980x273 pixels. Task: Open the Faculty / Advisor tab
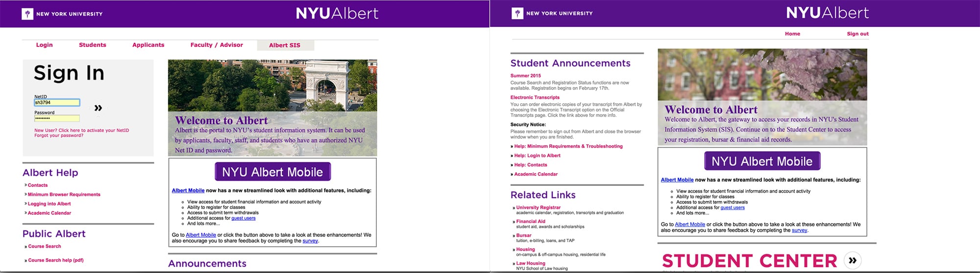coord(217,45)
